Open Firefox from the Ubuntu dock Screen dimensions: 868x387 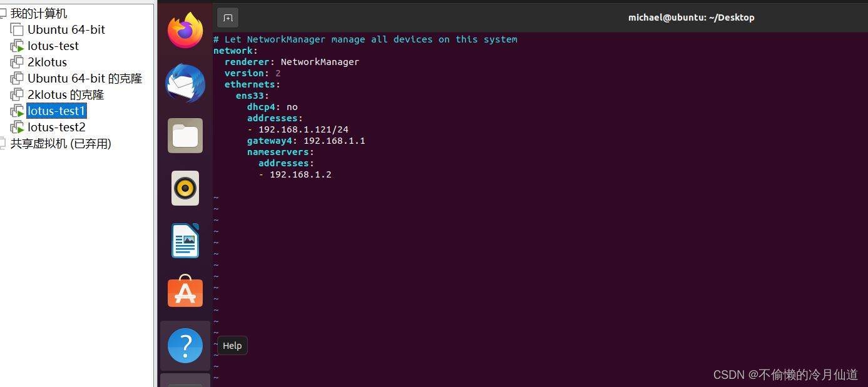[185, 31]
